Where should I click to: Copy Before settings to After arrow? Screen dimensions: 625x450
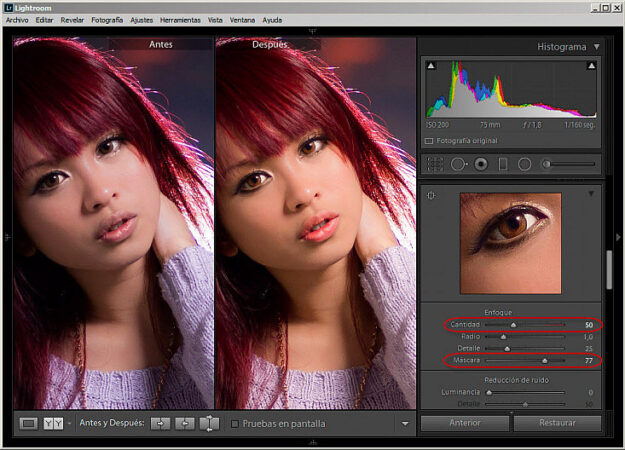pyautogui.click(x=160, y=423)
